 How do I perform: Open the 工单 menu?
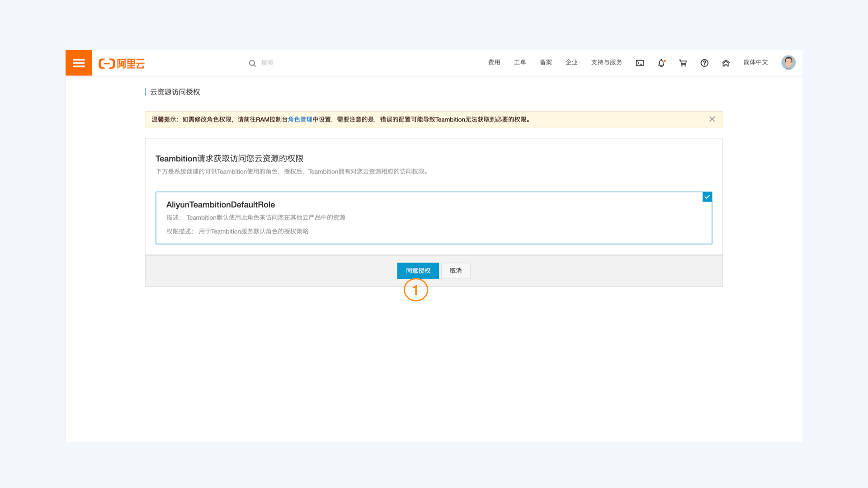pyautogui.click(x=520, y=62)
